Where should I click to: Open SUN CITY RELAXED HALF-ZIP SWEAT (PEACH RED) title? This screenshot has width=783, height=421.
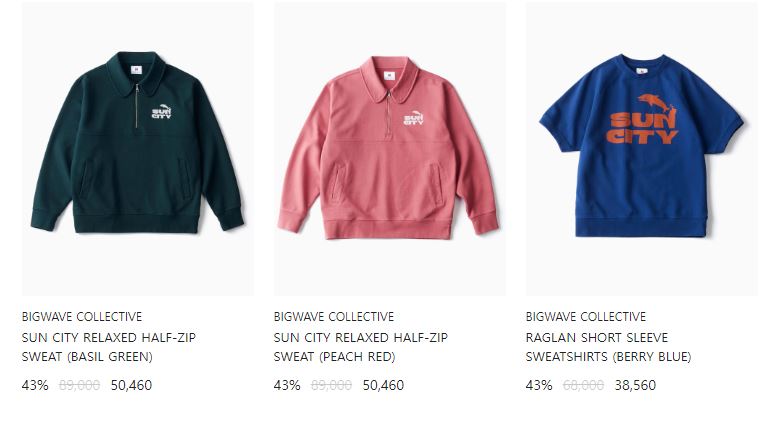(361, 347)
